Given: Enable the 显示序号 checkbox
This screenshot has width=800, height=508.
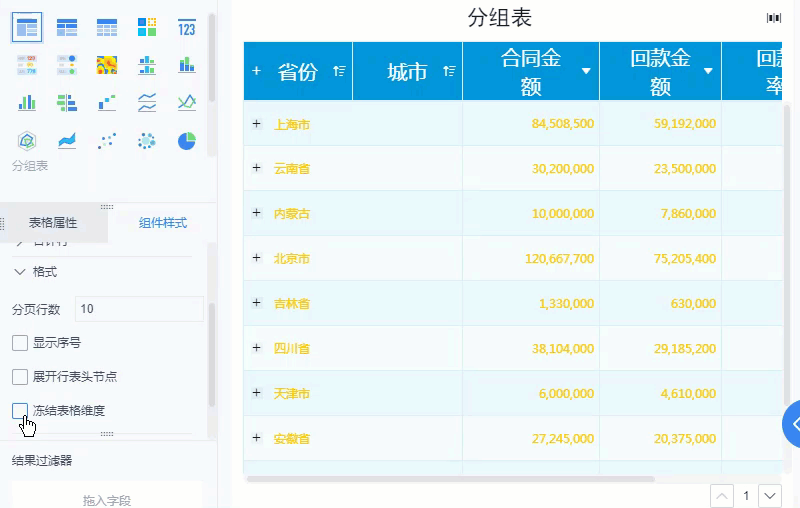Looking at the screenshot, I should coord(20,343).
